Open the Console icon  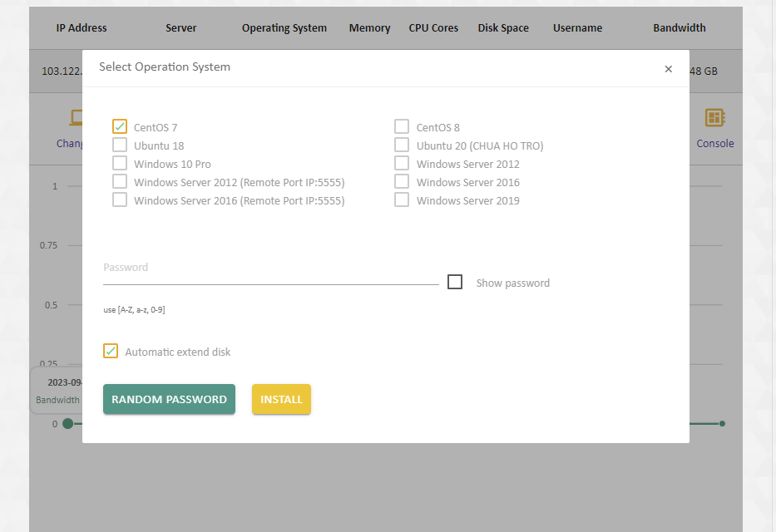click(x=714, y=118)
